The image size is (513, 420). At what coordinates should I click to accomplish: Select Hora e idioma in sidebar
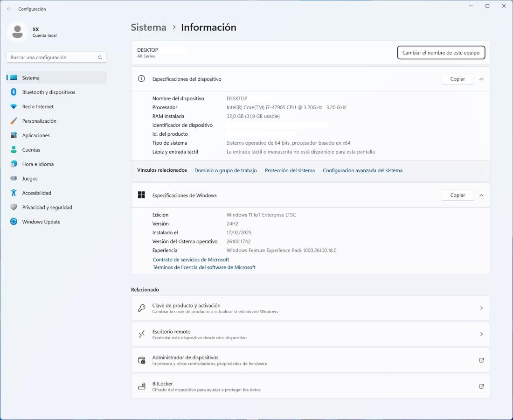tap(38, 164)
